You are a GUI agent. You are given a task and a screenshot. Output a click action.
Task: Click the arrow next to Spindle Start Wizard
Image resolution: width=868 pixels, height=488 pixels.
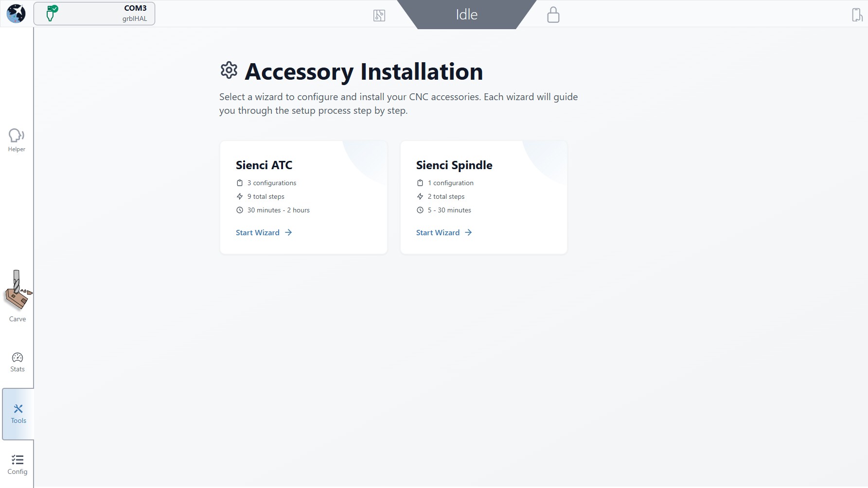point(468,233)
